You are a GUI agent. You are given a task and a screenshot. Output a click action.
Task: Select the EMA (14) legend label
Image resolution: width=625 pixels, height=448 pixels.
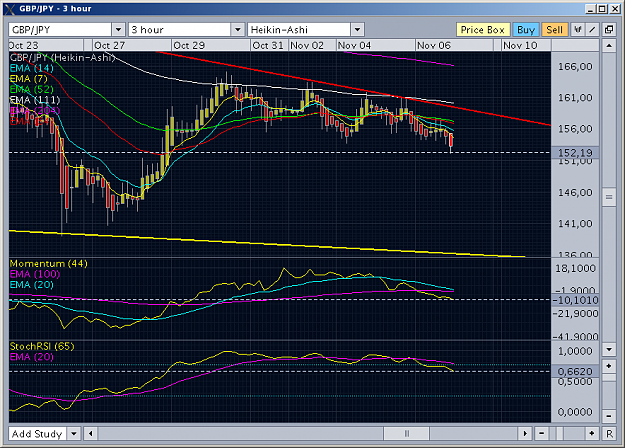pos(31,68)
